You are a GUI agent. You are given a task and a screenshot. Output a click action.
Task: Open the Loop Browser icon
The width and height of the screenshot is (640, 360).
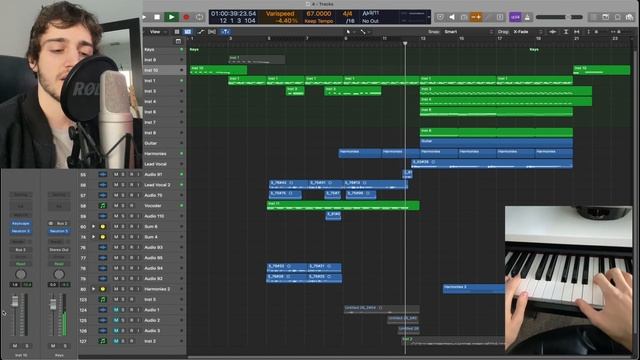[618, 17]
